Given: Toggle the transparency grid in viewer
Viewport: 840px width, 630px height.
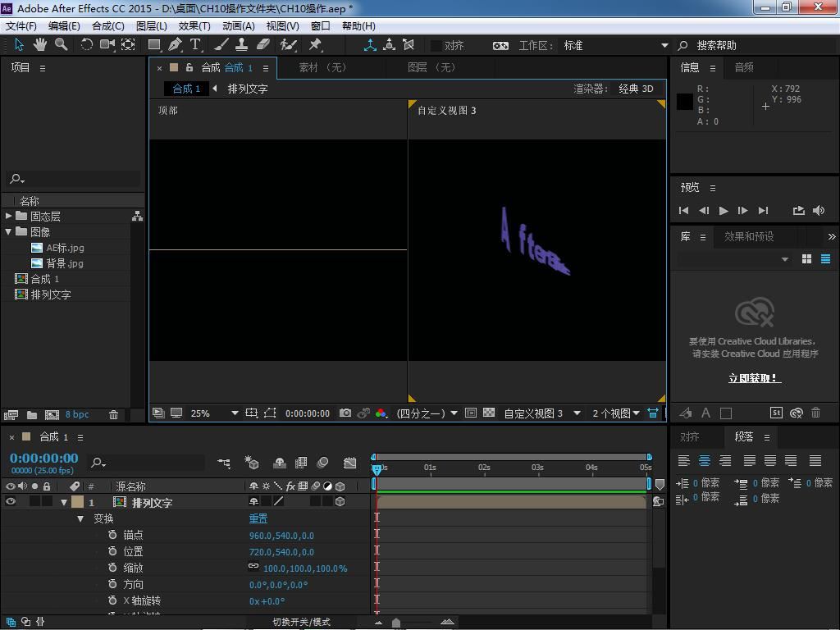Looking at the screenshot, I should 489,413.
